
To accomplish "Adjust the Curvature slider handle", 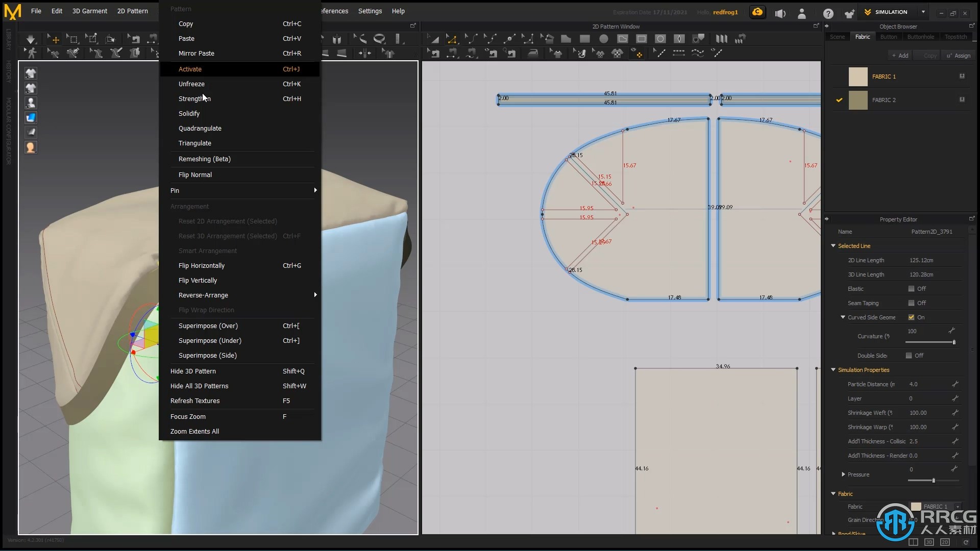I will (x=953, y=342).
